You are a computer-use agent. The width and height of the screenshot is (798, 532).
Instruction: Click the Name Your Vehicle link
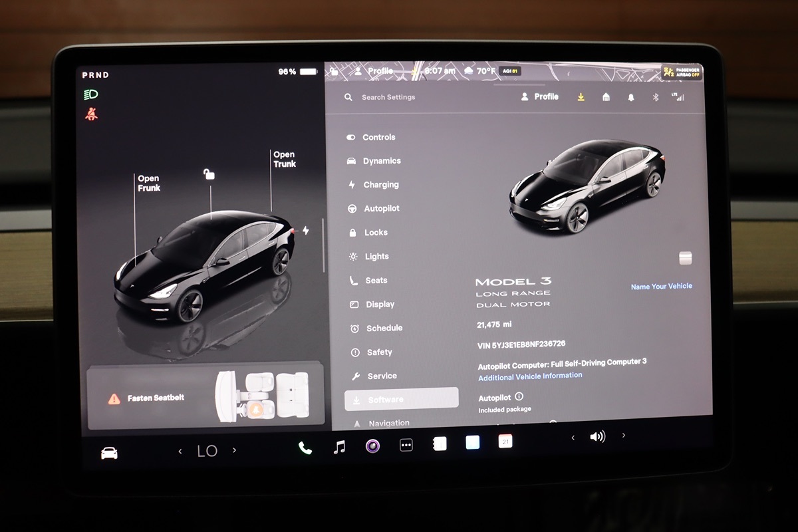click(x=661, y=286)
